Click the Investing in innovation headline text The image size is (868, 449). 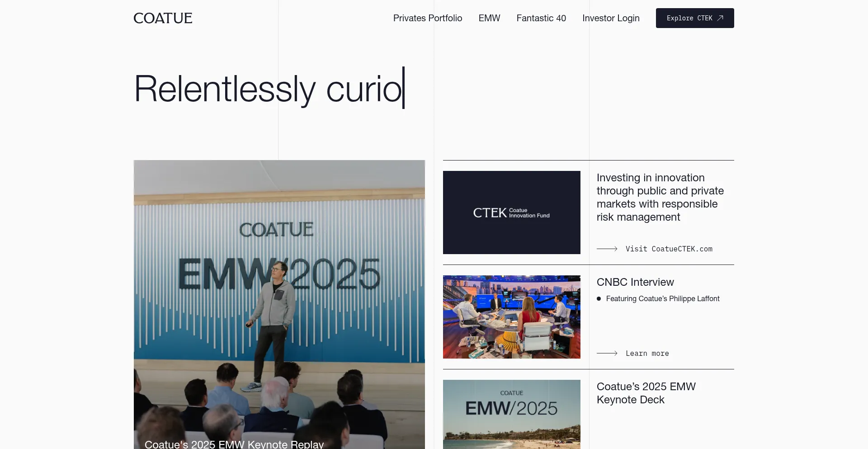point(660,197)
